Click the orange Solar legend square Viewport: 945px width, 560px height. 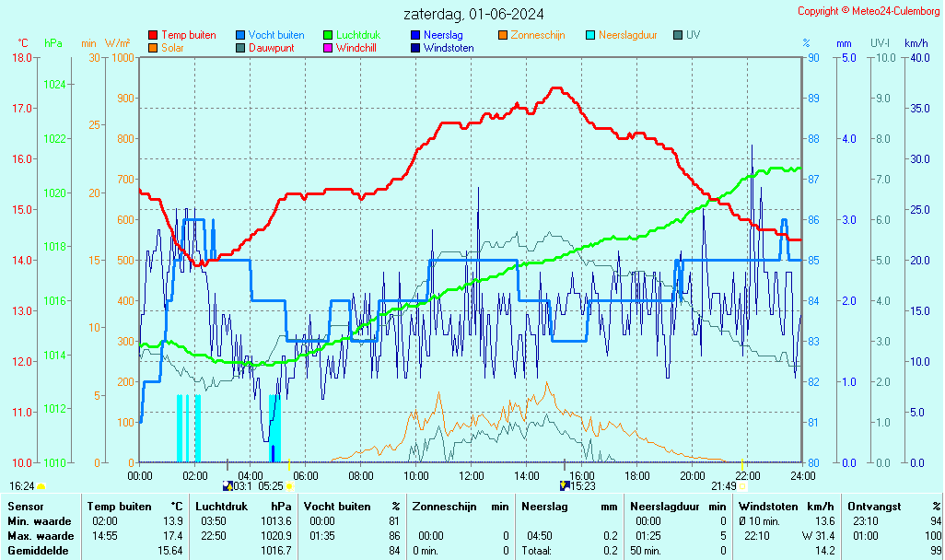[x=153, y=48]
